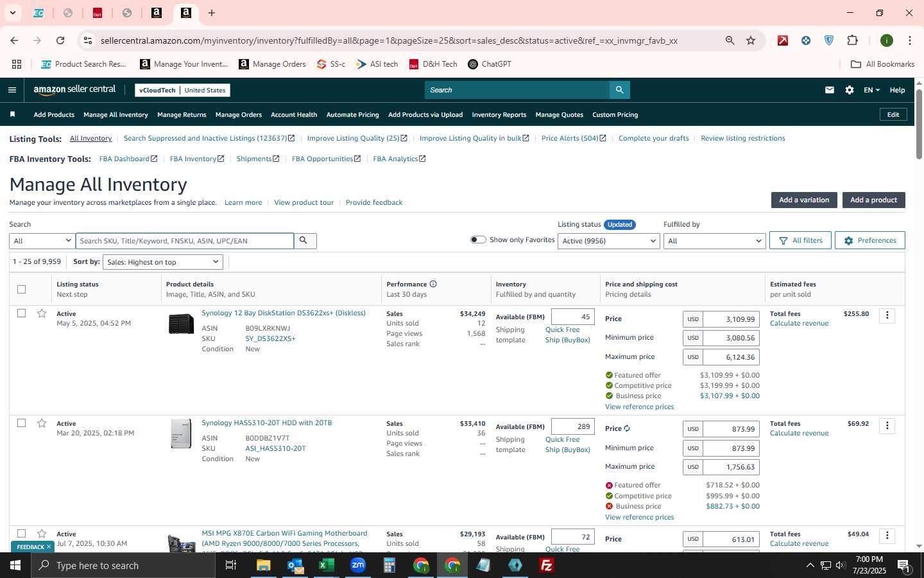924x578 pixels.
Task: Open Inventory Reports nav item
Action: point(499,114)
